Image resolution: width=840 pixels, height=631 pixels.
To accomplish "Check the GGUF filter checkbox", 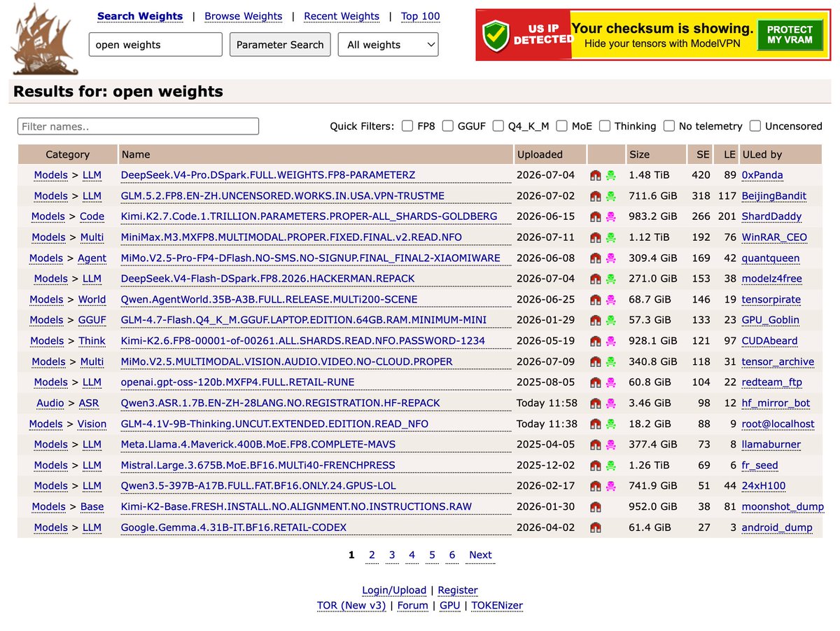I will tap(447, 126).
